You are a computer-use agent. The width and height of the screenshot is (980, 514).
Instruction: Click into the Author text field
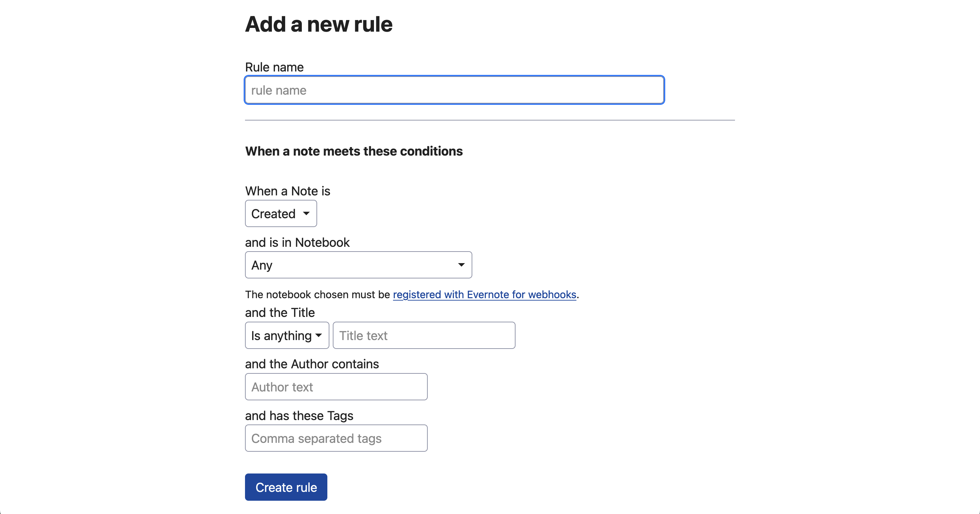pyautogui.click(x=336, y=387)
